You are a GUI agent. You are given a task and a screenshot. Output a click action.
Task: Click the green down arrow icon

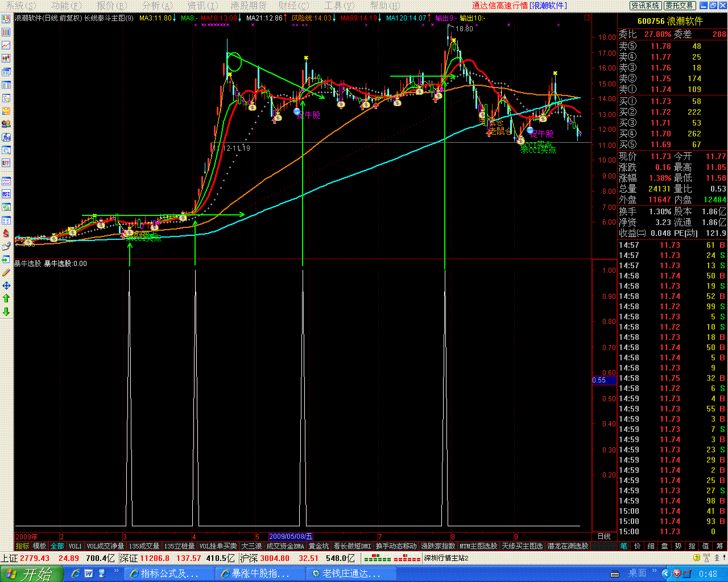coord(6,311)
